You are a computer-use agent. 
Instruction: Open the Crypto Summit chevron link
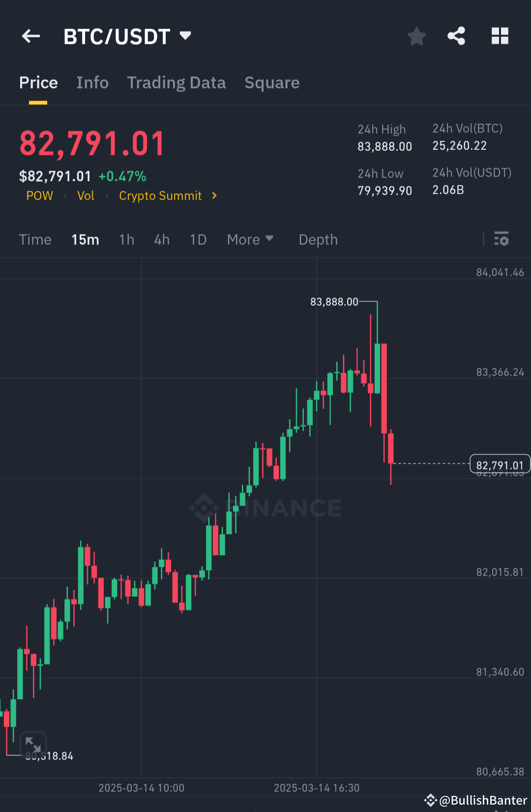point(214,196)
